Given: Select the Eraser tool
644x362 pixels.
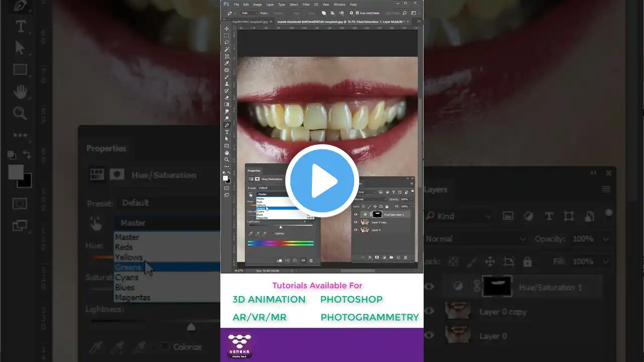Looking at the screenshot, I should [227, 98].
